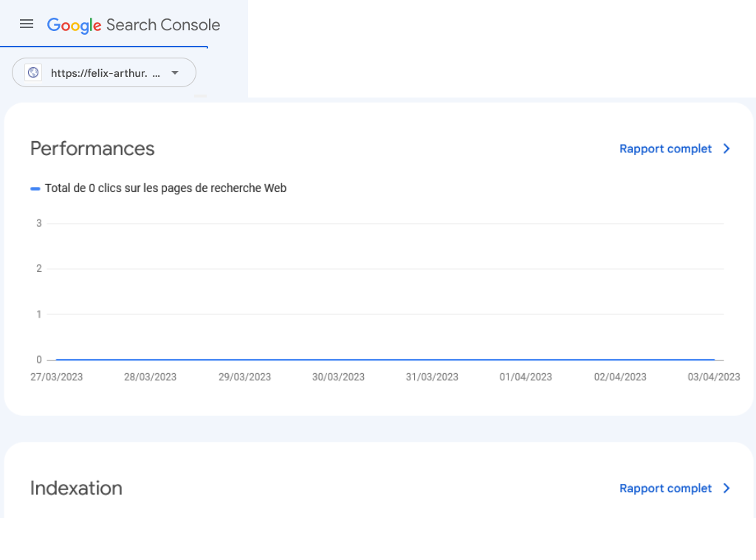Viewport: 756px width, 560px height.
Task: Select the 03/04/2023 date on the chart axis
Action: point(714,377)
